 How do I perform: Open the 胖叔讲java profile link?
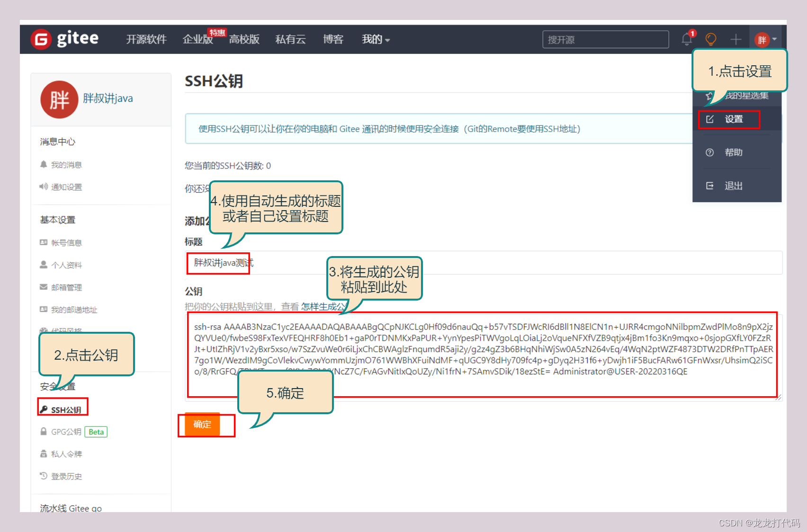108,98
